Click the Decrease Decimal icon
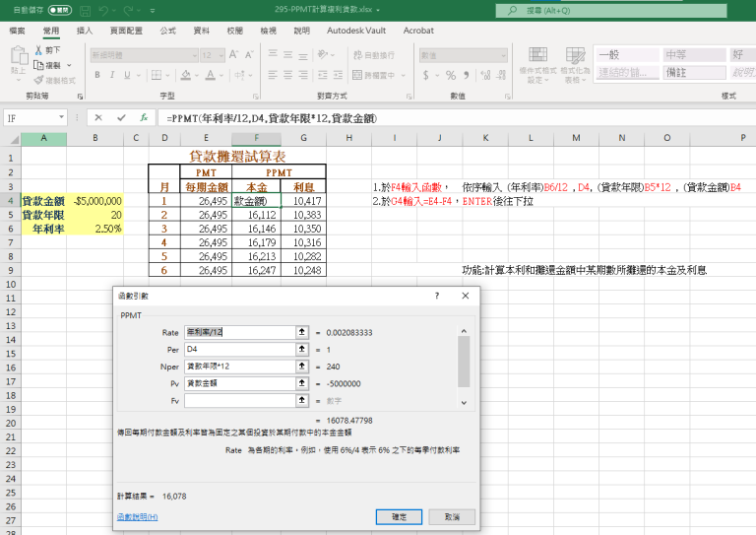The width and height of the screenshot is (756, 535). click(x=501, y=75)
